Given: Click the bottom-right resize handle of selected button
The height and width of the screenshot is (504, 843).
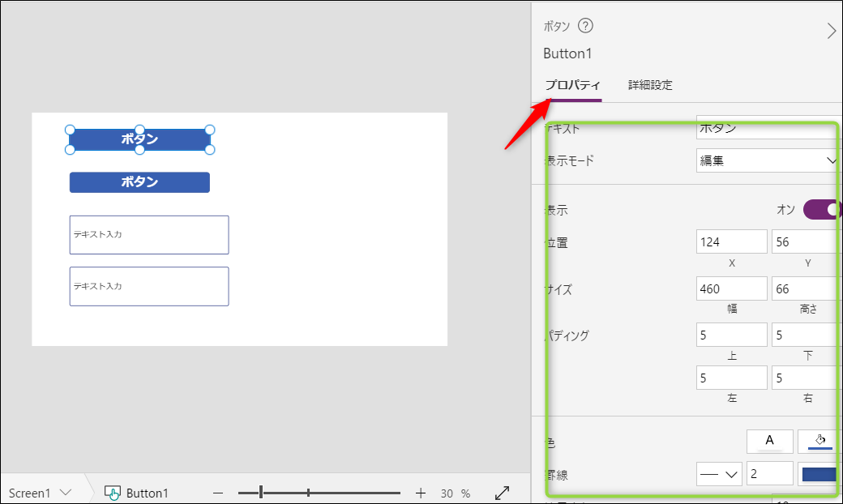Looking at the screenshot, I should coord(210,149).
